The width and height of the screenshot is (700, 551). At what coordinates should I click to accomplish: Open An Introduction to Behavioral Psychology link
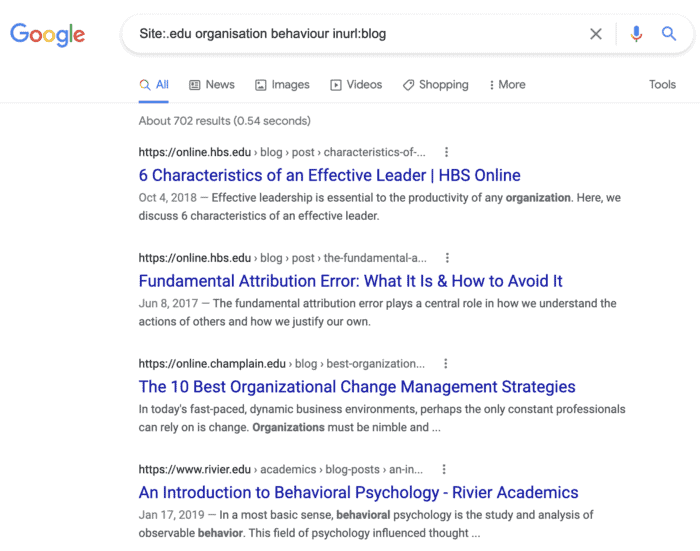[x=358, y=493]
